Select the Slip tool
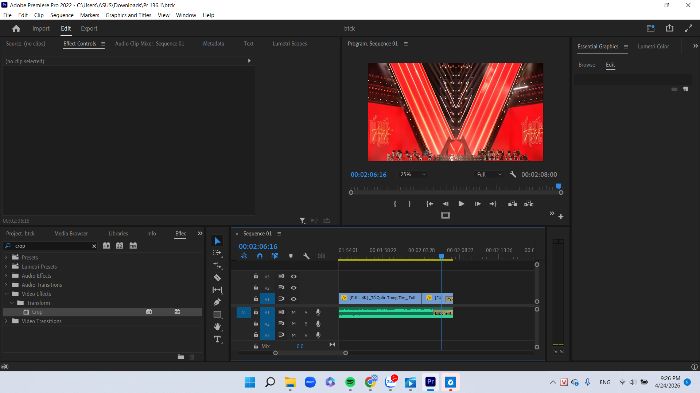Viewport: 700px width, 393px height. 217,290
